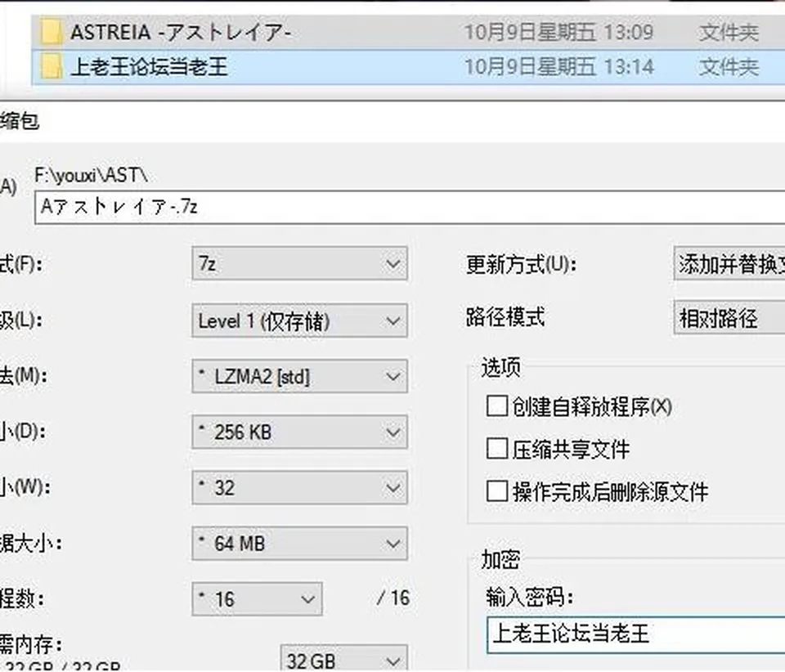Viewport: 785px width, 672px height.
Task: Toggle the 压缩共享文件 checkbox
Action: click(x=496, y=448)
